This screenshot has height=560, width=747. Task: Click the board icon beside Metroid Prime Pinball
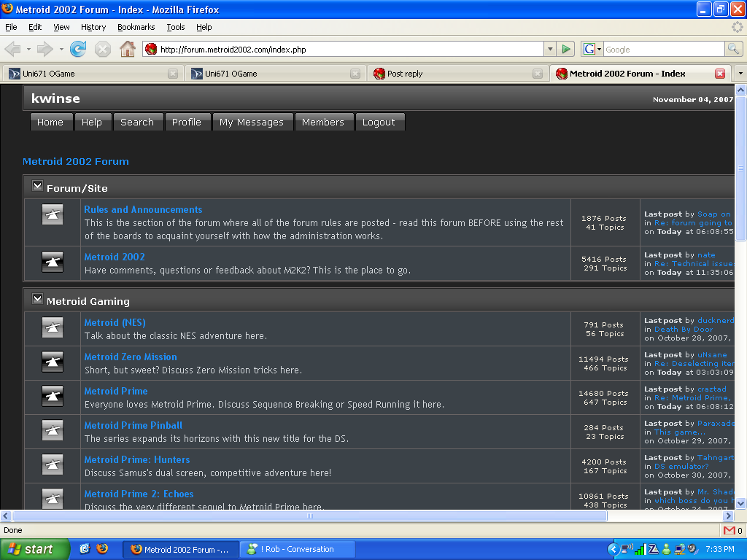tap(52, 431)
